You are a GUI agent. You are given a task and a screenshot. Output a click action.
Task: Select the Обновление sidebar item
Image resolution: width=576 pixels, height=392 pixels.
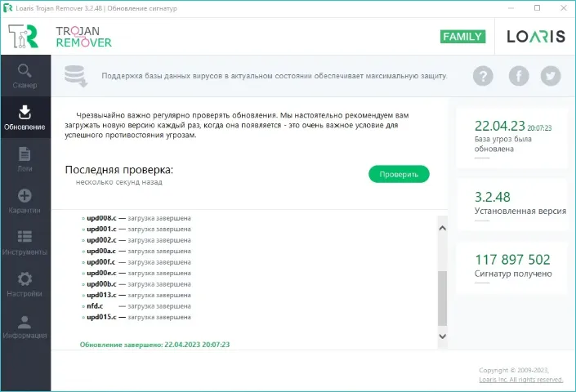pos(25,118)
